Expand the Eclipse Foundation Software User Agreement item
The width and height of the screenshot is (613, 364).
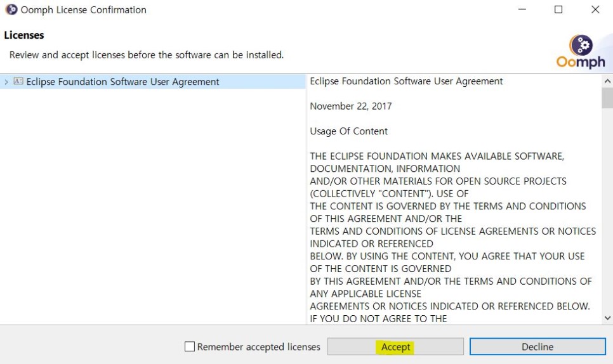click(x=6, y=82)
